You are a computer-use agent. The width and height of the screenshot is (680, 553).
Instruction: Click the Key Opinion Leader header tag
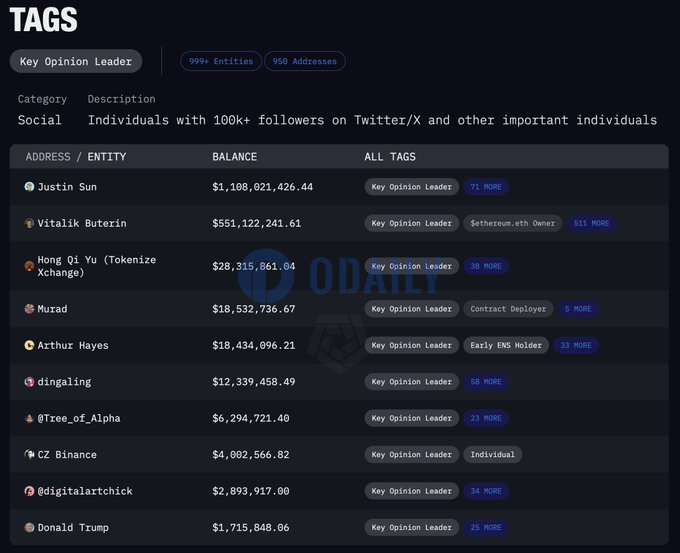(76, 61)
